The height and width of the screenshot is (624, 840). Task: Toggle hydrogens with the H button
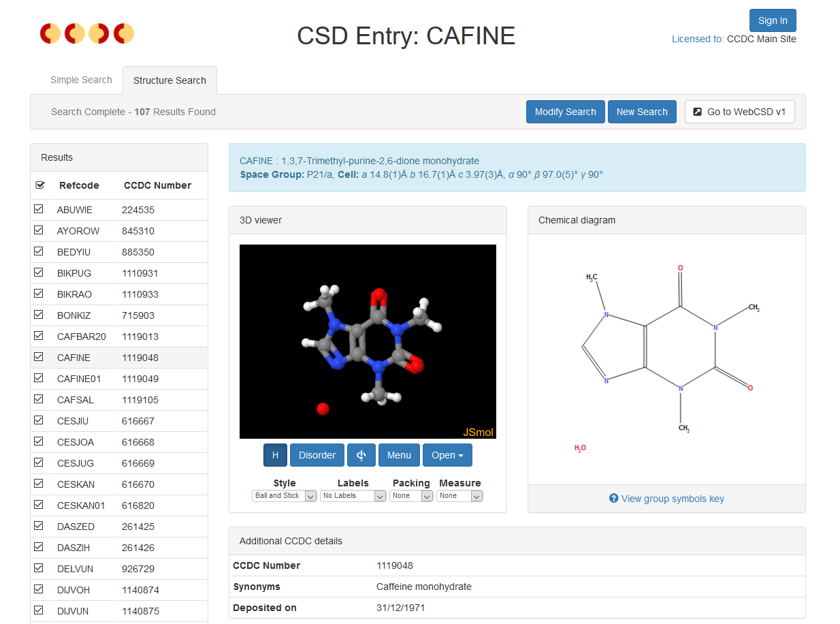coord(275,455)
